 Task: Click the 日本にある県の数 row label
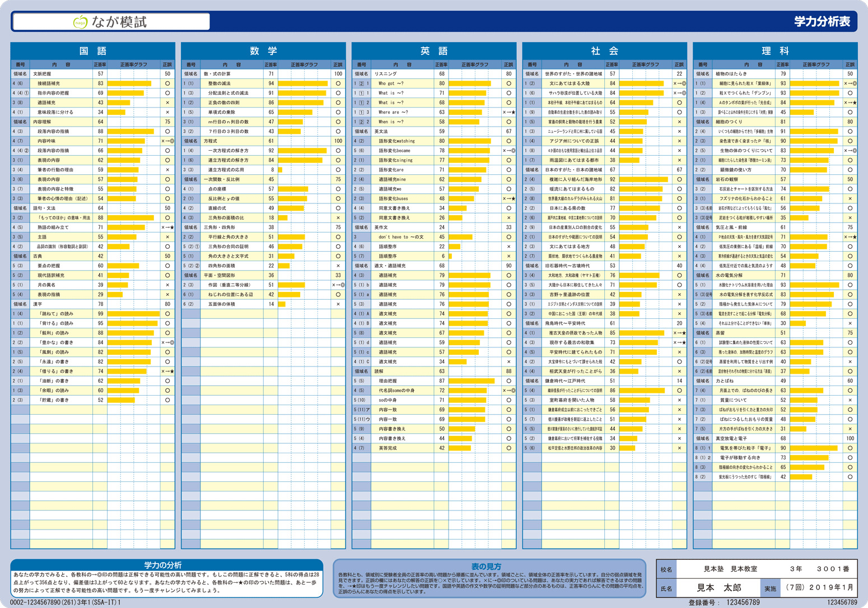pyautogui.click(x=567, y=208)
